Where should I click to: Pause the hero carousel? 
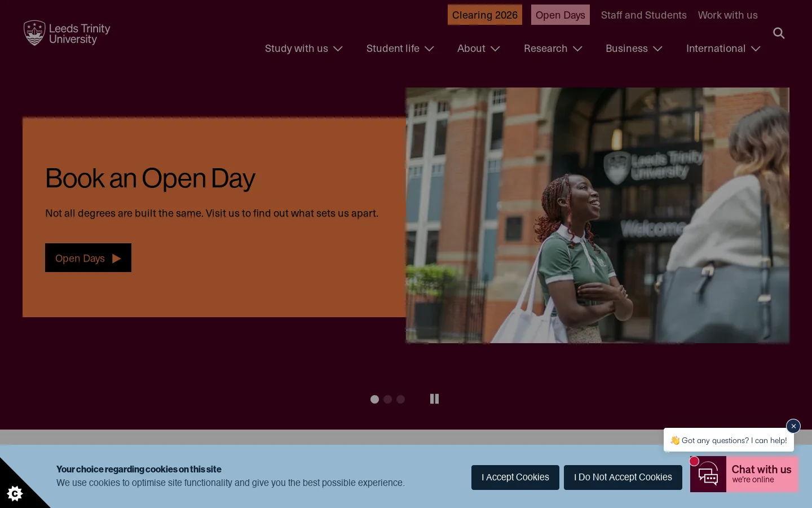tap(434, 399)
